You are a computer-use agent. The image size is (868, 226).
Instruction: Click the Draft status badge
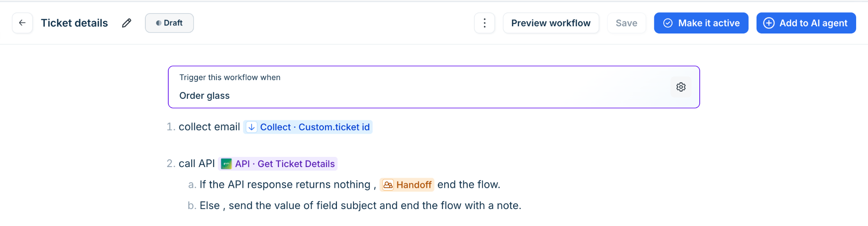[x=169, y=23]
